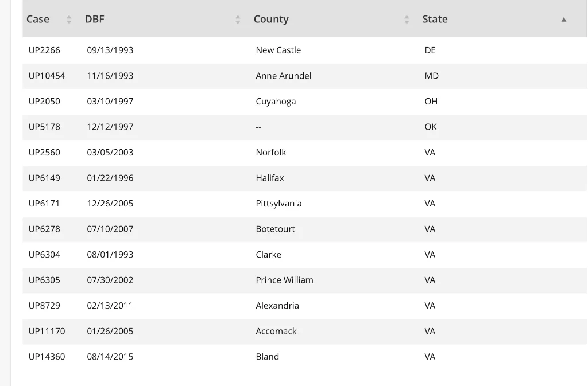Open case UP6278

click(x=44, y=229)
